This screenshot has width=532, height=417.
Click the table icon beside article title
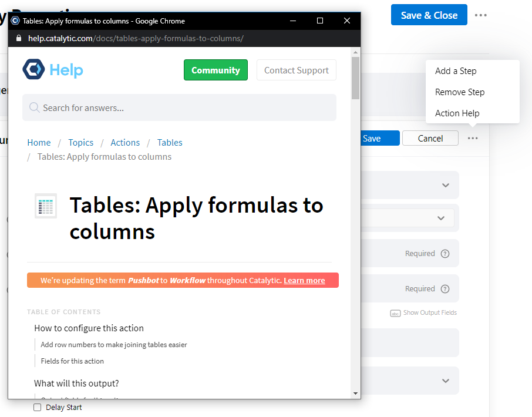click(x=46, y=206)
